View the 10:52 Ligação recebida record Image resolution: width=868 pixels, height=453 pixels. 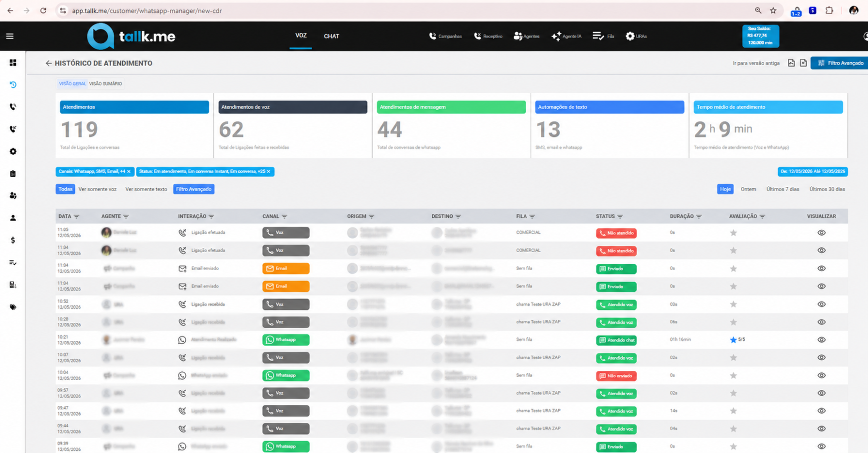pos(822,304)
